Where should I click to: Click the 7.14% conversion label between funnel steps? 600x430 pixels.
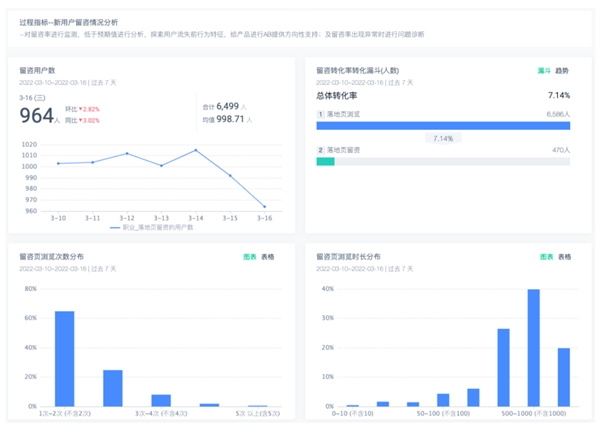[443, 138]
